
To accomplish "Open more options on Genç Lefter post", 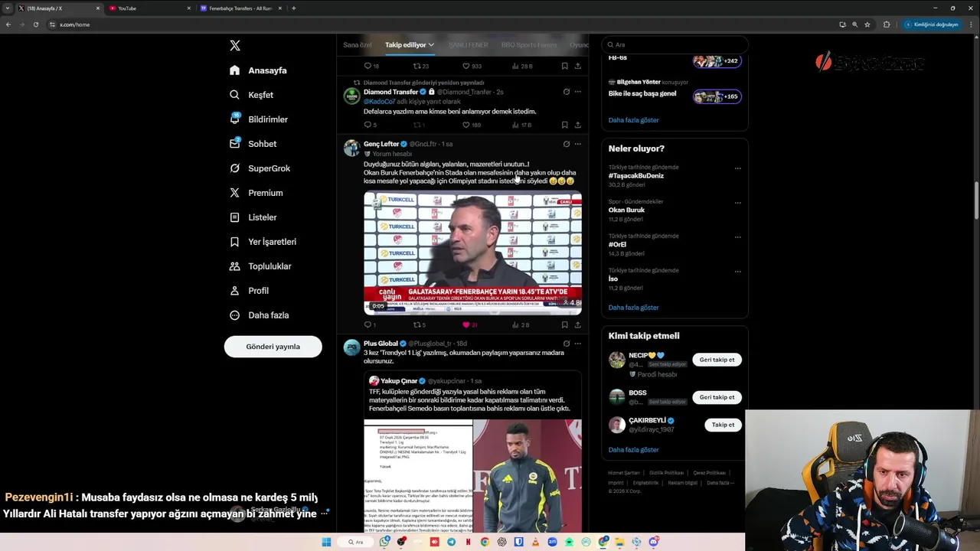I will 577,144.
